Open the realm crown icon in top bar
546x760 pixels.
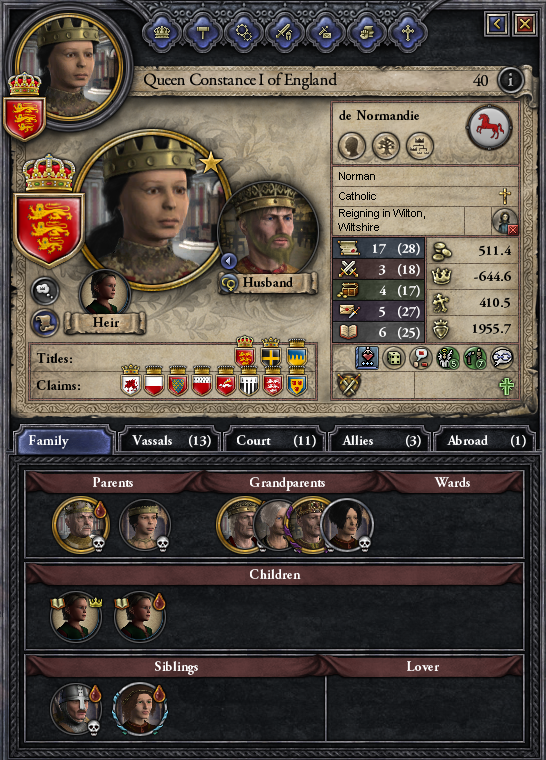(x=162, y=32)
